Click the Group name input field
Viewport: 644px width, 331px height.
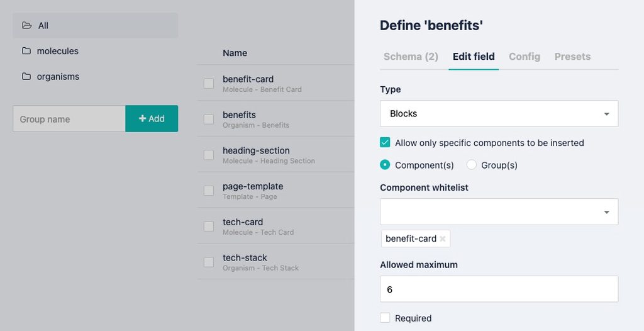click(69, 119)
